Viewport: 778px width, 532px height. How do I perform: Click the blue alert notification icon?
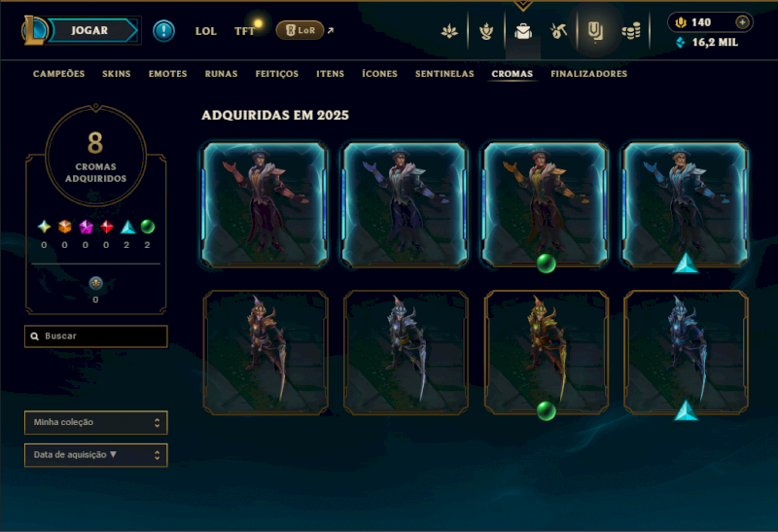click(x=163, y=31)
